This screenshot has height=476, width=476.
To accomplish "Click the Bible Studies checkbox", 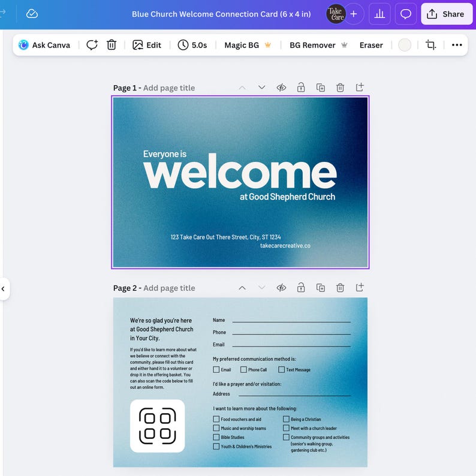I will (x=216, y=437).
